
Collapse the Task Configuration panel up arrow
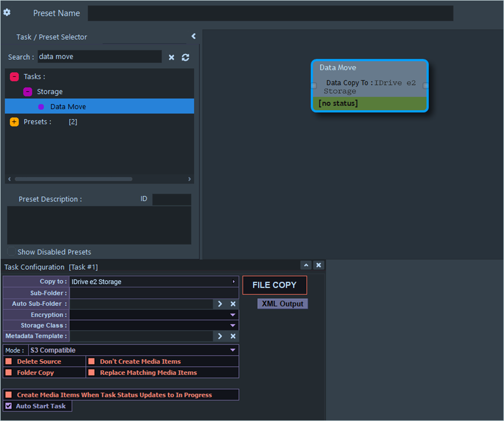(x=306, y=265)
